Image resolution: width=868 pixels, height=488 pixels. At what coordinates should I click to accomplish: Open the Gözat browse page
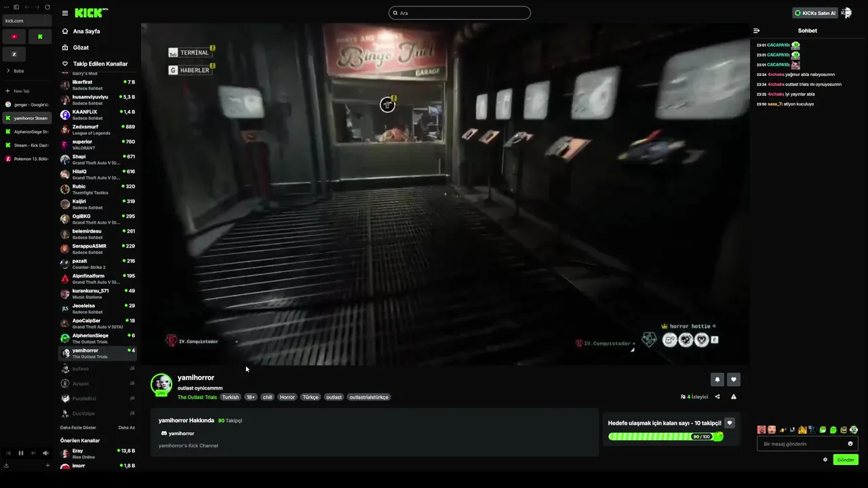[x=81, y=47]
